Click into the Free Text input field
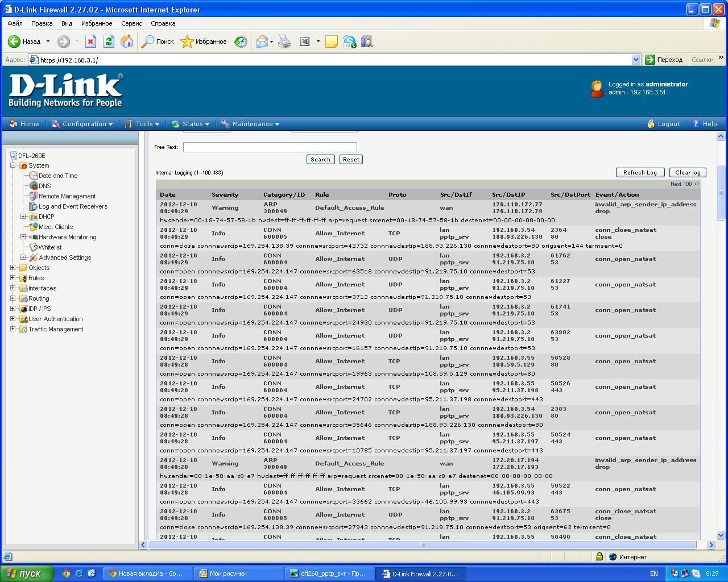Screen dimensions: 728x582 pos(270,147)
